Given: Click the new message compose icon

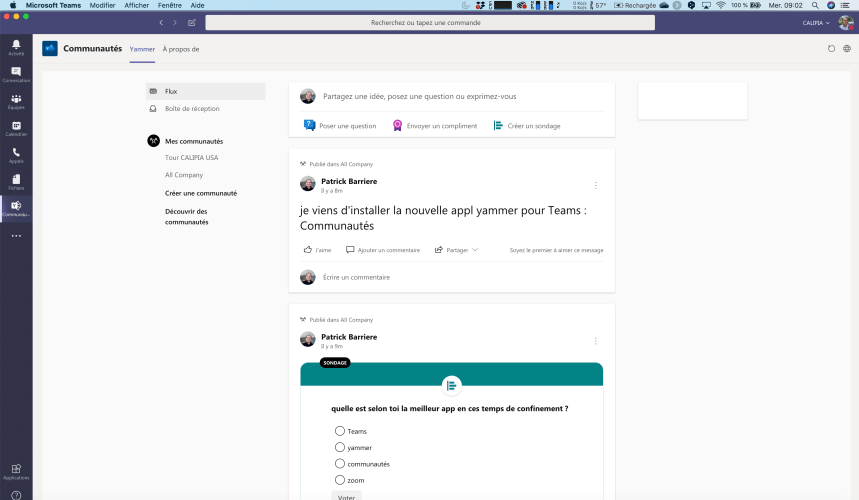Looking at the screenshot, I should (191, 22).
